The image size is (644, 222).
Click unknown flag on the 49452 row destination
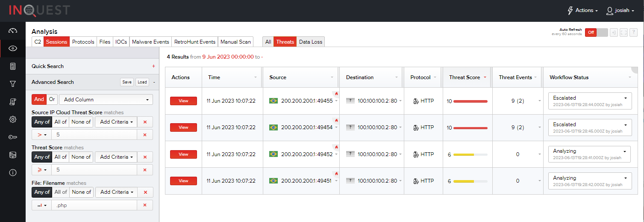pyautogui.click(x=350, y=154)
